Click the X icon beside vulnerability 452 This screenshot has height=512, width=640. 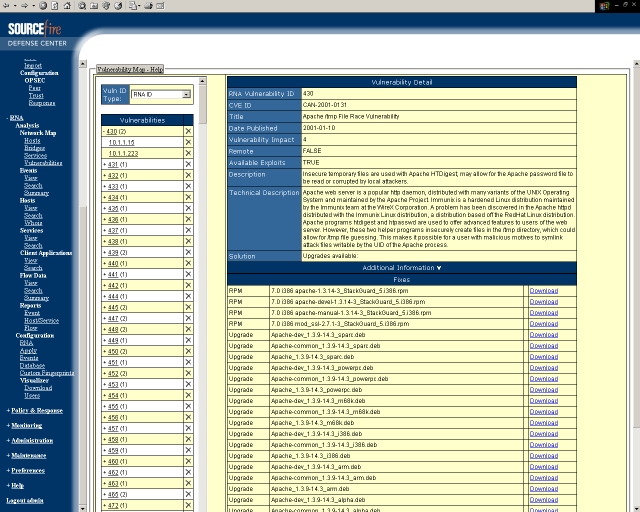(x=188, y=373)
